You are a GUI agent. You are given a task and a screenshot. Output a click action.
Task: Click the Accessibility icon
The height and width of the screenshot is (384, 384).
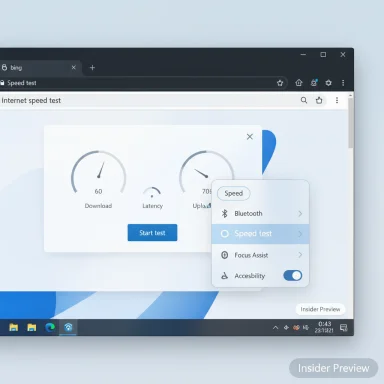click(225, 276)
